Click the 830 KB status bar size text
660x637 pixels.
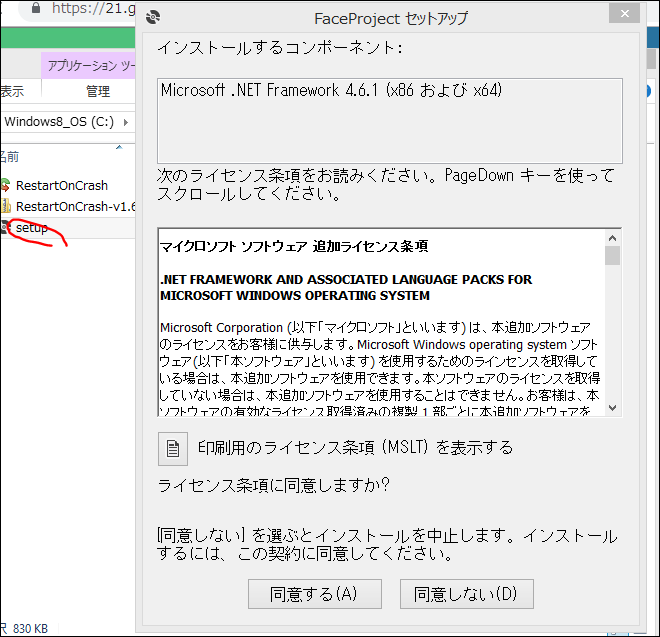pyautogui.click(x=30, y=629)
